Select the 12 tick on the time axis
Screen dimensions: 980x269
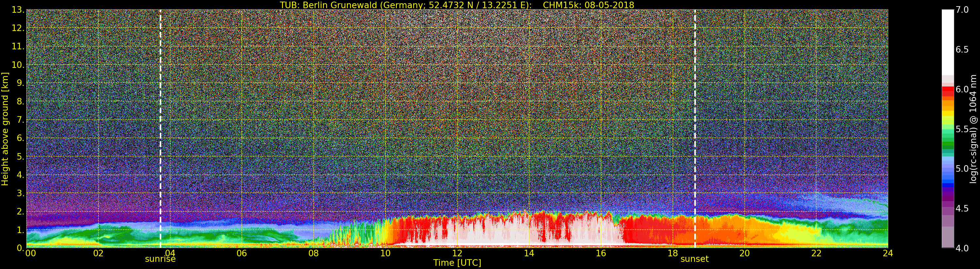457,253
